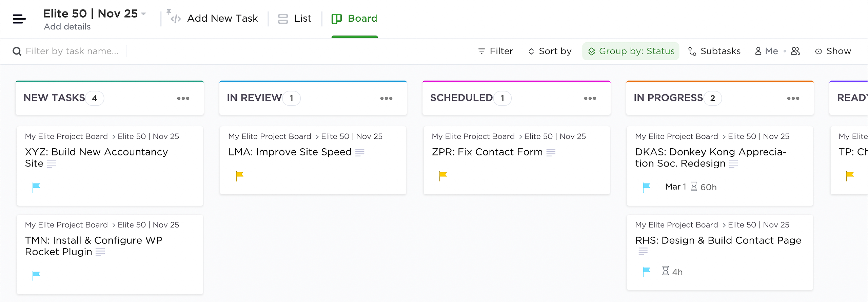Toggle Subtasks display
Image resolution: width=868 pixels, height=302 pixels.
(714, 51)
